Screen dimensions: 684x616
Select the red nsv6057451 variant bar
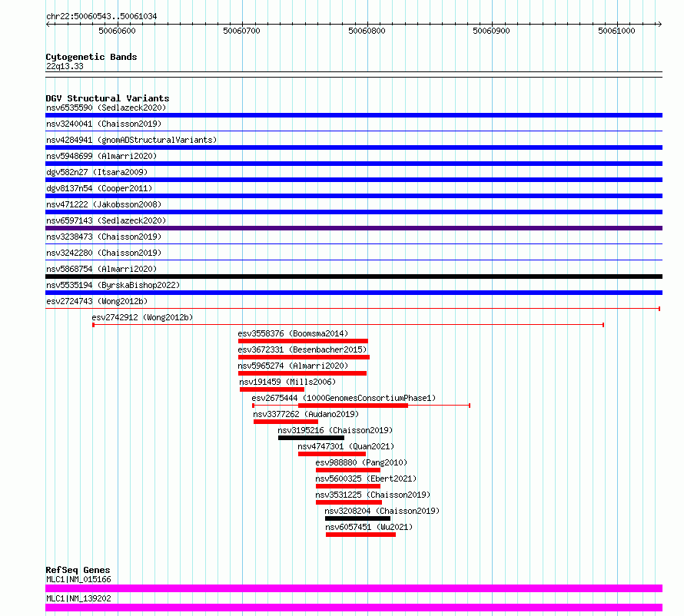tap(360, 535)
